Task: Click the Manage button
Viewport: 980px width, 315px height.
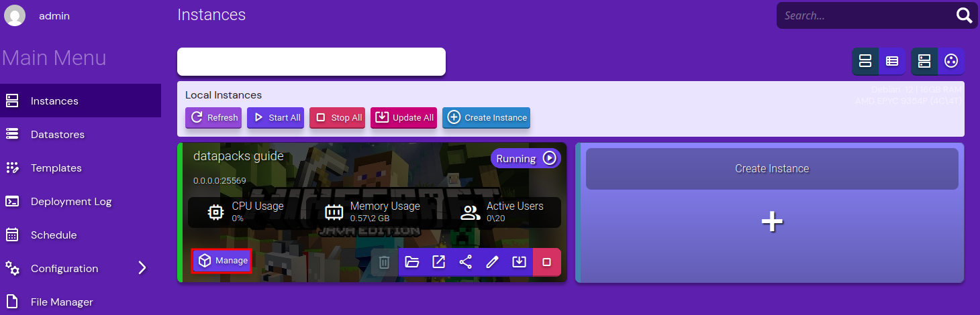Action: click(x=222, y=261)
